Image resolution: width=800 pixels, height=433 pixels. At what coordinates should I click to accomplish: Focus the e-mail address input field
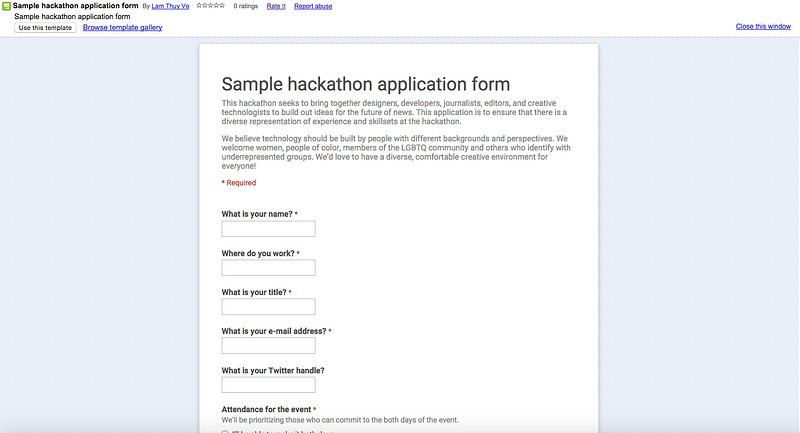point(268,346)
